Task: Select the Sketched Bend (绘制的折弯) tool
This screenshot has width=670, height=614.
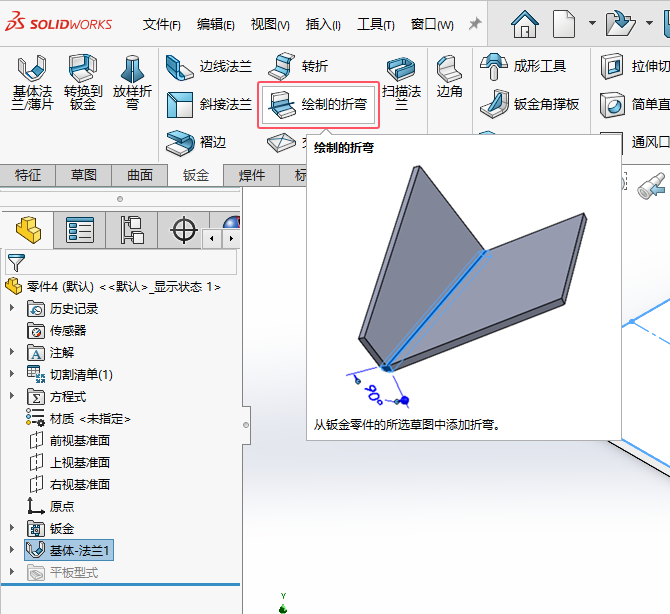Action: pyautogui.click(x=318, y=105)
